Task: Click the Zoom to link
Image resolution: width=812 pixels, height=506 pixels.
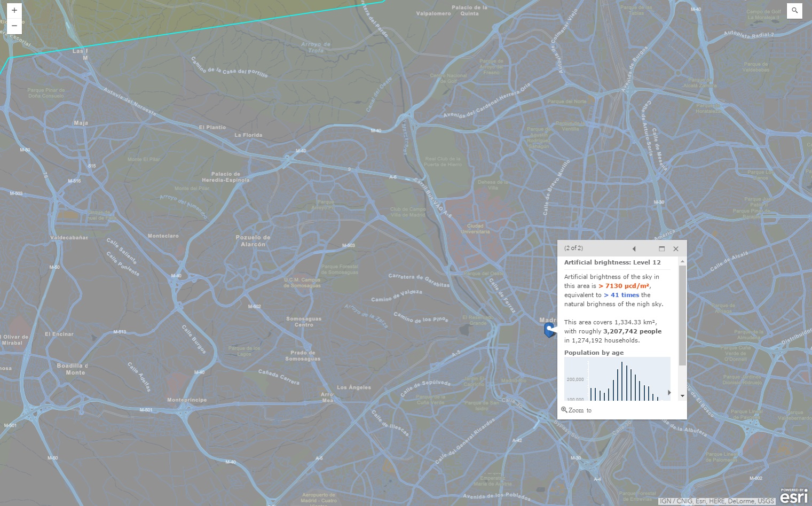Action: point(580,410)
